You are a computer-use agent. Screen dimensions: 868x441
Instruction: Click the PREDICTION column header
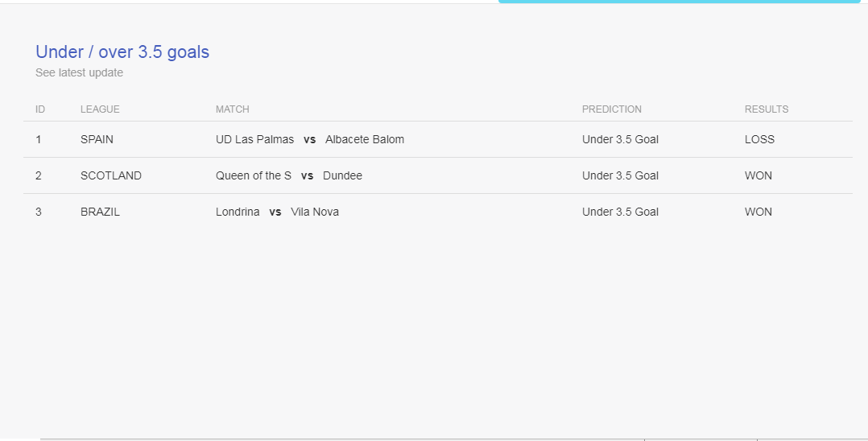612,109
